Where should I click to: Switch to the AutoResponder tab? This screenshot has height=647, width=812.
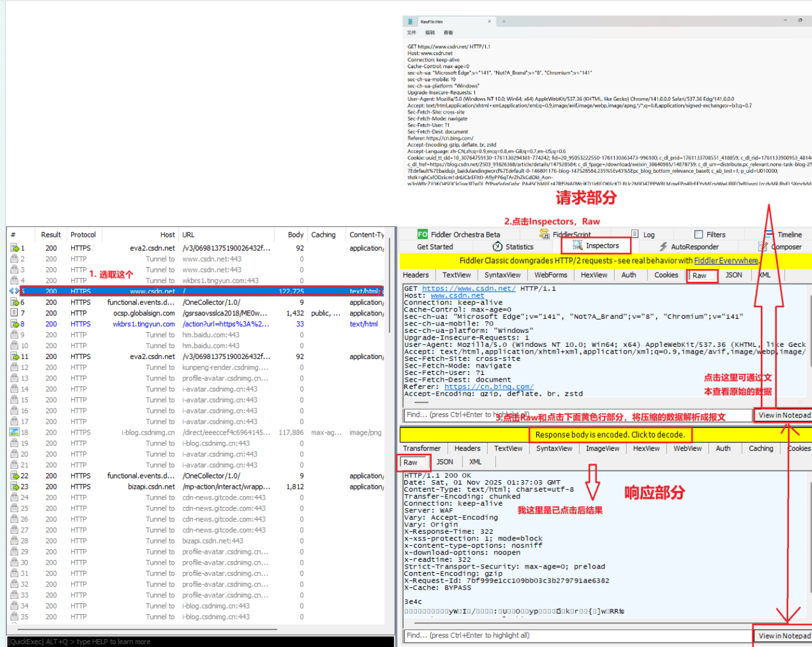(x=689, y=247)
